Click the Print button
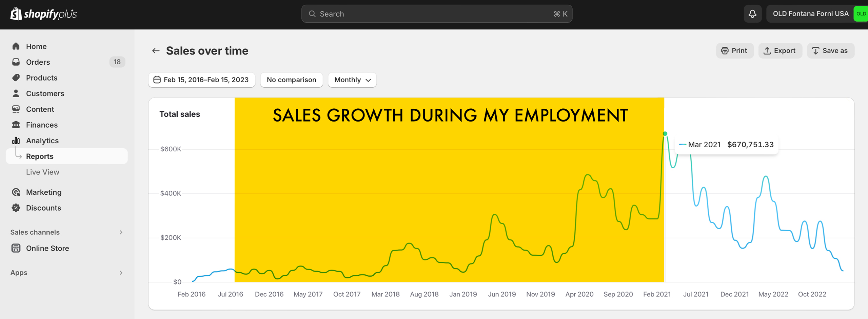Image resolution: width=868 pixels, height=319 pixels. click(735, 51)
